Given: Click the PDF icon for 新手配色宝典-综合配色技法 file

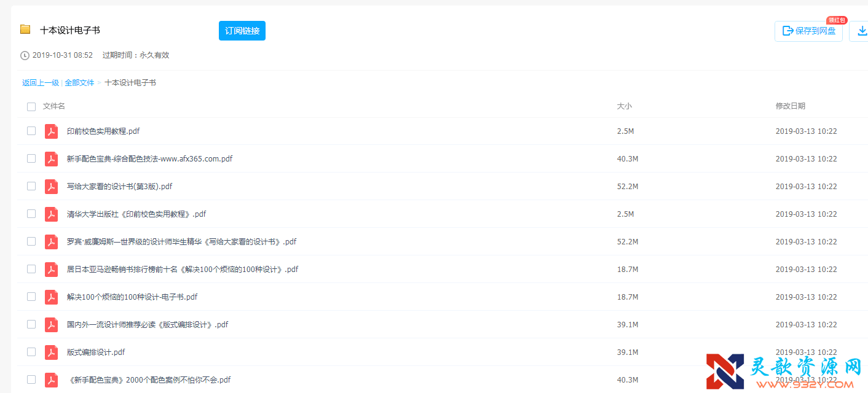Looking at the screenshot, I should point(51,159).
